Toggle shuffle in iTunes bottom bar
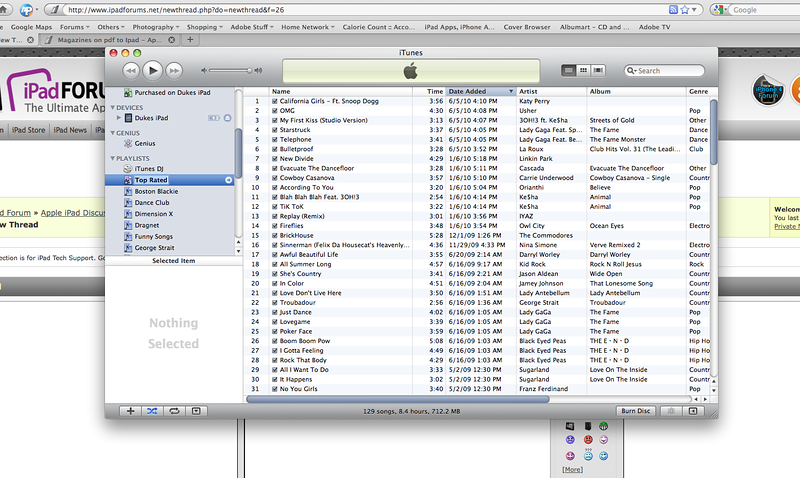Screen dimensions: 800x478 coord(152,411)
